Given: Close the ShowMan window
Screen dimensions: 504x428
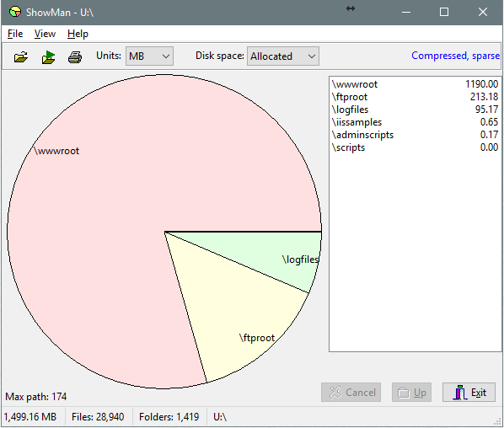Looking at the screenshot, I should pos(483,12).
